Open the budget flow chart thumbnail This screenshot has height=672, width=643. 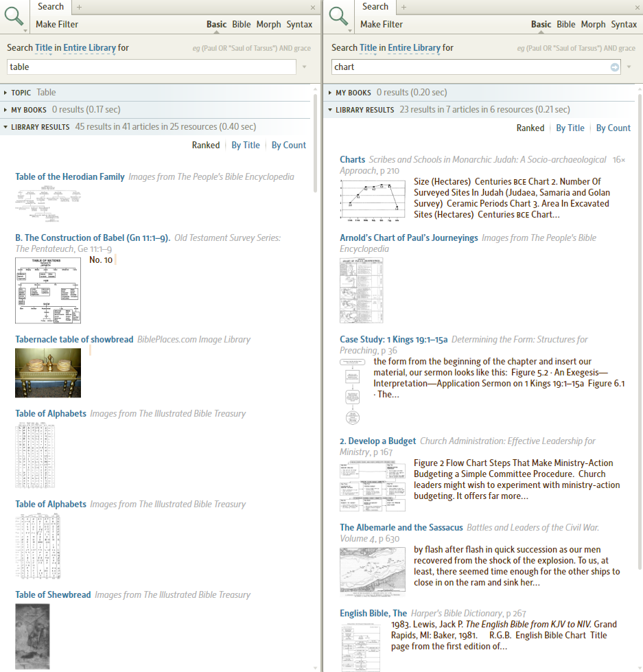pyautogui.click(x=373, y=487)
